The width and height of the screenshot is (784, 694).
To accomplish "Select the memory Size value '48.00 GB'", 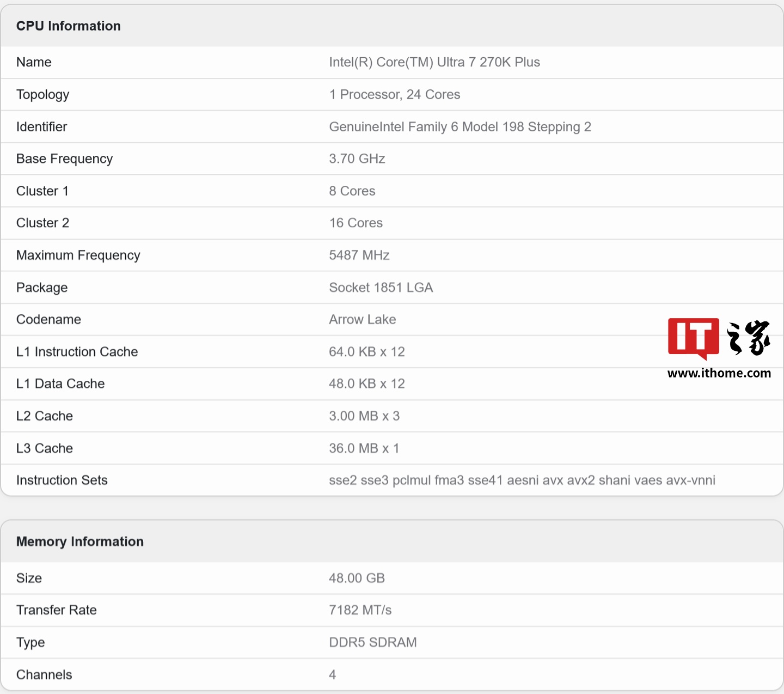I will (357, 578).
